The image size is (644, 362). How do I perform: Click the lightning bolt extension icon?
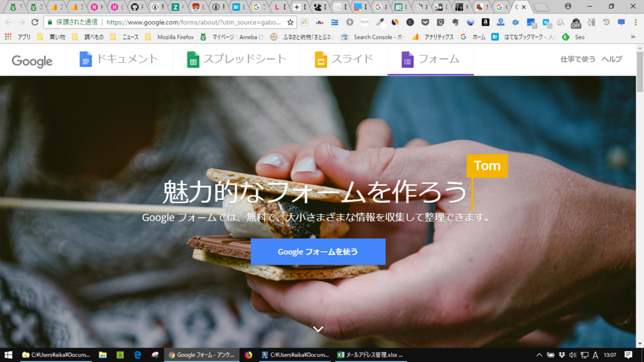click(x=350, y=22)
